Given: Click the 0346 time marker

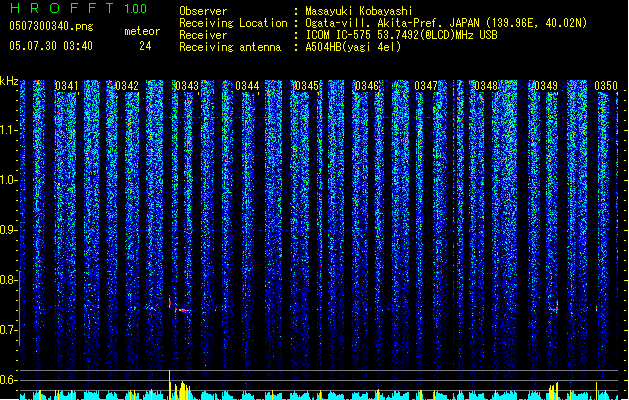Looking at the screenshot, I should pyautogui.click(x=367, y=86).
